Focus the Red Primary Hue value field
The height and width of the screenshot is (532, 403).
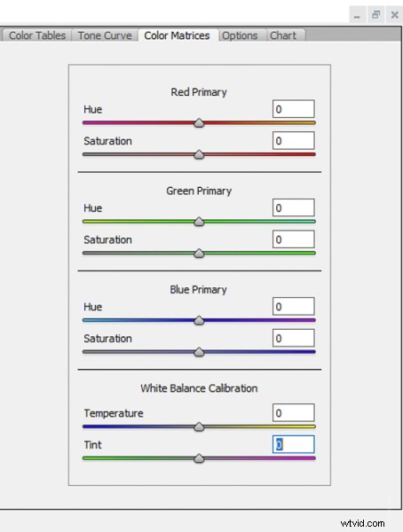[x=294, y=109]
